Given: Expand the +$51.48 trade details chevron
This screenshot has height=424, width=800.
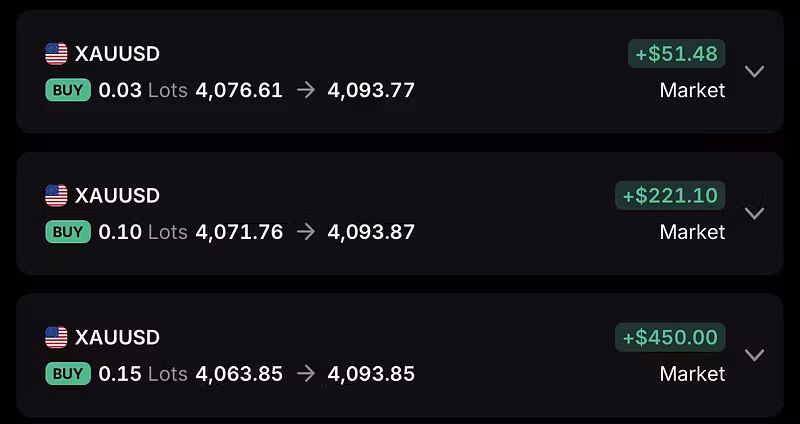Looking at the screenshot, I should [x=754, y=71].
